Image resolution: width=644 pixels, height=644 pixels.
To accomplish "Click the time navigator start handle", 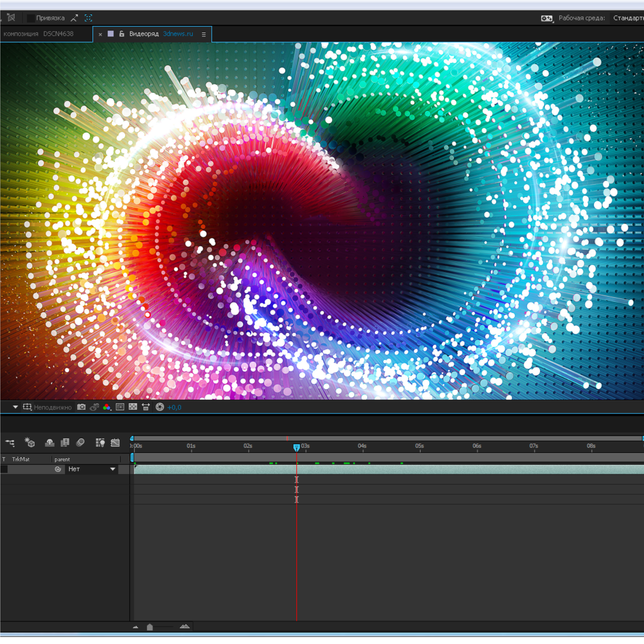I will click(x=132, y=438).
